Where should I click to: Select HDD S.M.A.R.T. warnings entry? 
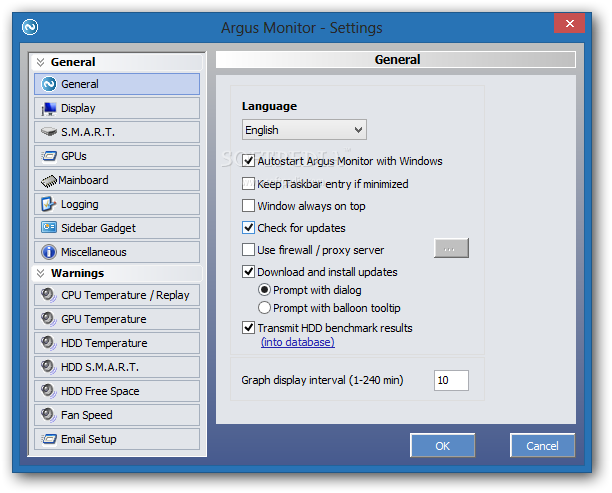117,367
